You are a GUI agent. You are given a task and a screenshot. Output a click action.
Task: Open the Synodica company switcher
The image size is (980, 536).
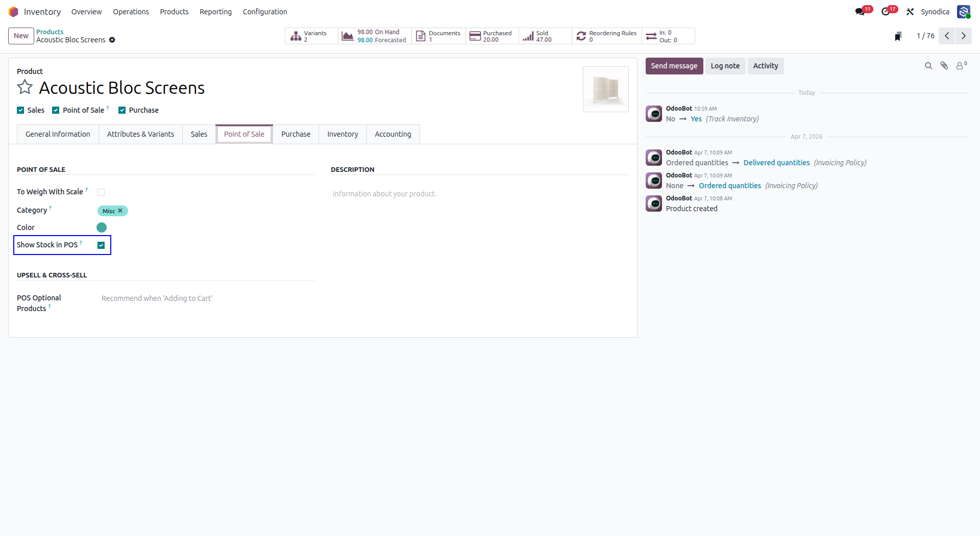point(935,12)
